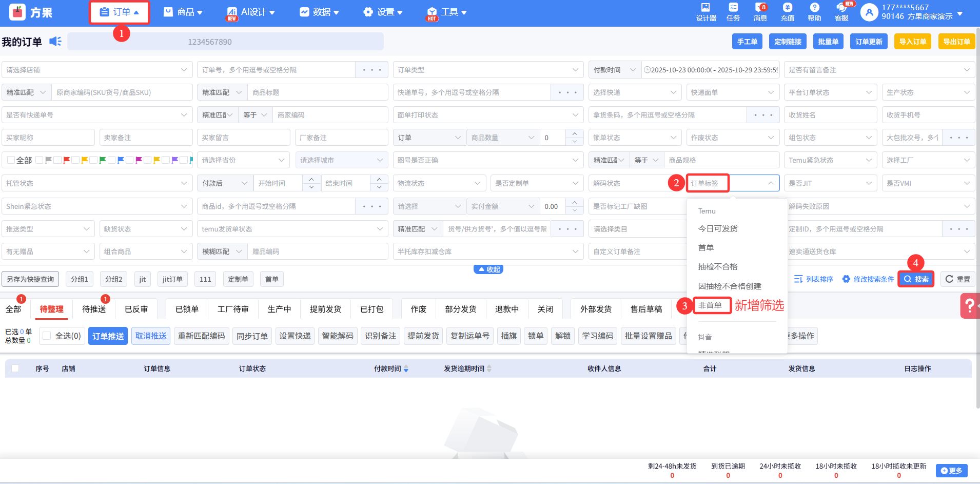
Task: Open the 帮助 help icon
Action: (814, 12)
